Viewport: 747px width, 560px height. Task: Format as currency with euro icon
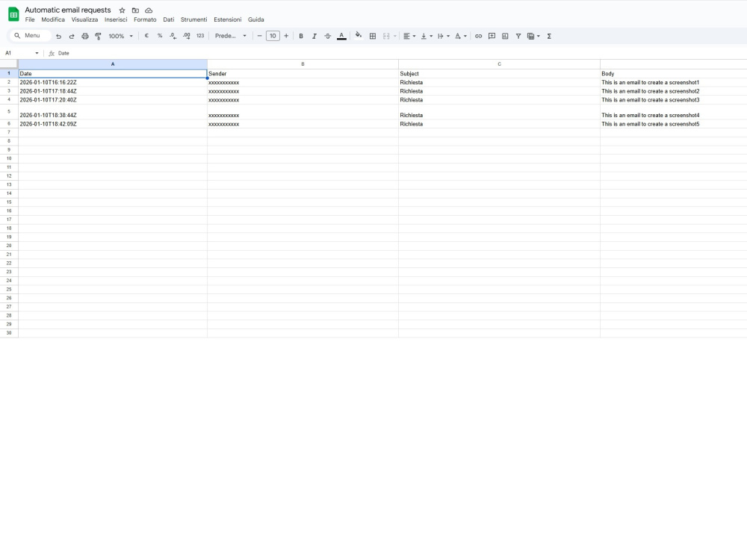pyautogui.click(x=146, y=36)
